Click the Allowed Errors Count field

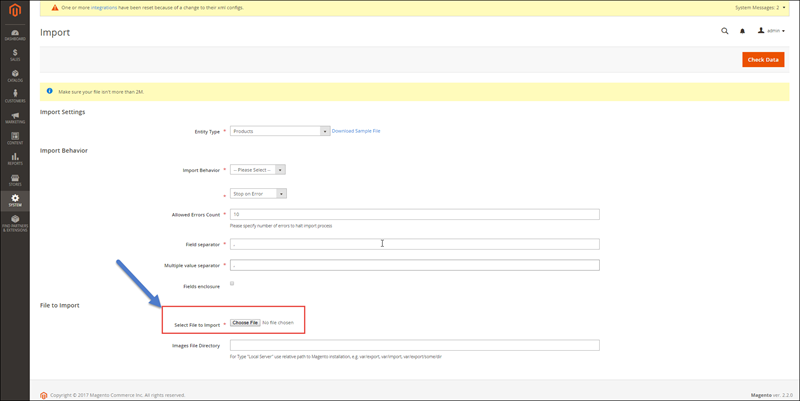point(414,214)
